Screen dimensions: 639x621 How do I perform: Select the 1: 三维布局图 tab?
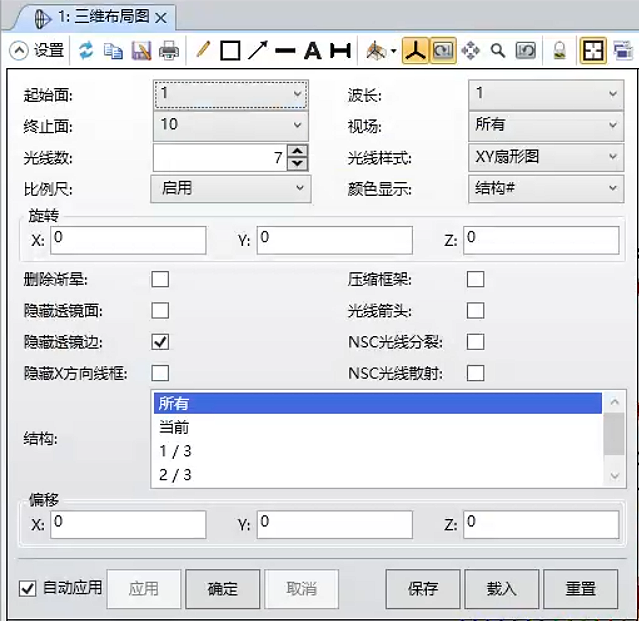pyautogui.click(x=95, y=17)
